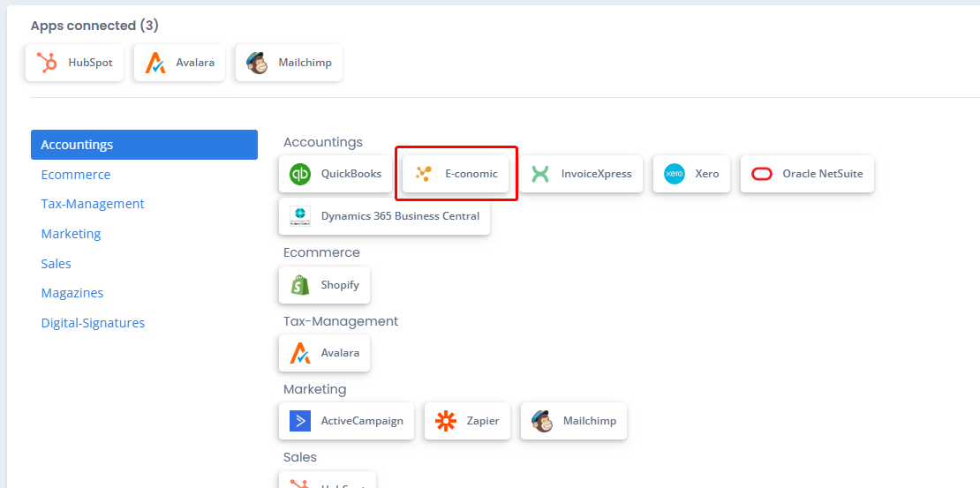Open the Tax-Management category
Screen dimensions: 980x488
tap(93, 204)
